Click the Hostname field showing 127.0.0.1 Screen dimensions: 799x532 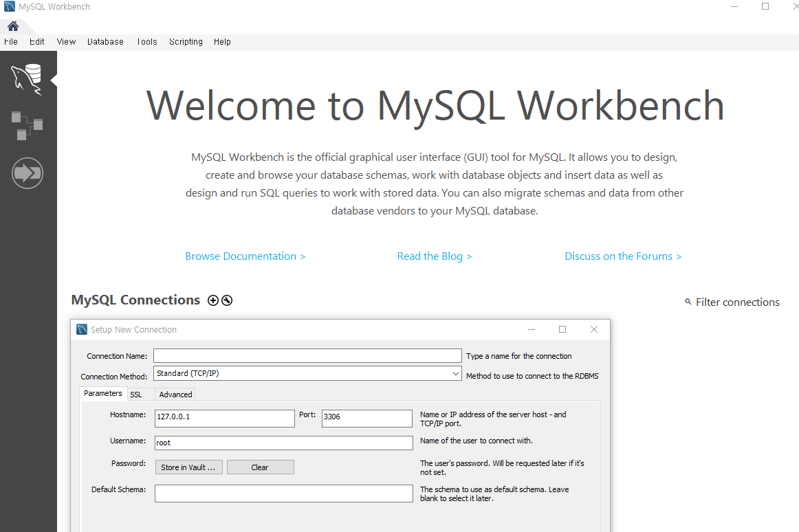(x=225, y=419)
